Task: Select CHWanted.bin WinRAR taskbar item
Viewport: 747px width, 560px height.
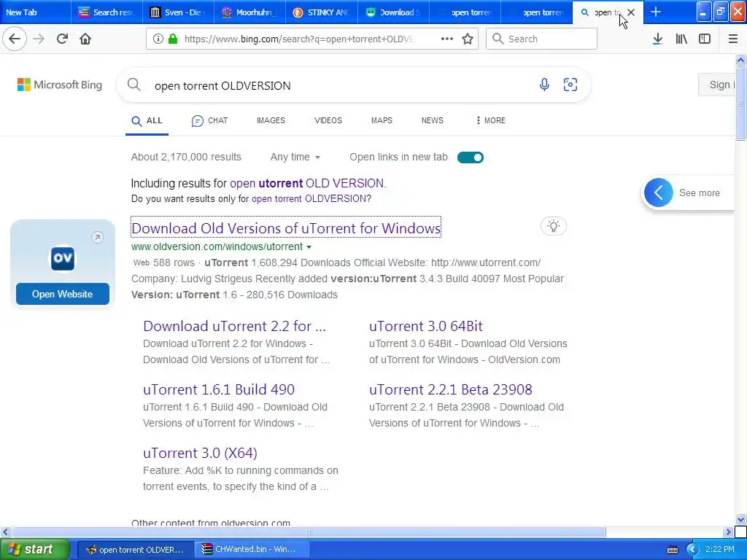Action: 252,549
